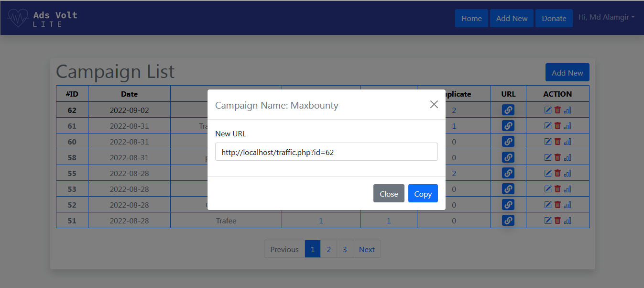Close modal with the X icon
This screenshot has width=644, height=288.
(434, 104)
